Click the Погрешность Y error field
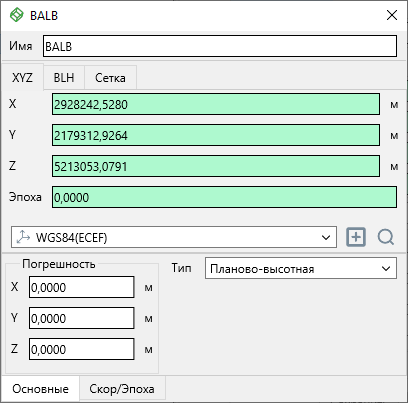This screenshot has width=408, height=403. (x=82, y=318)
